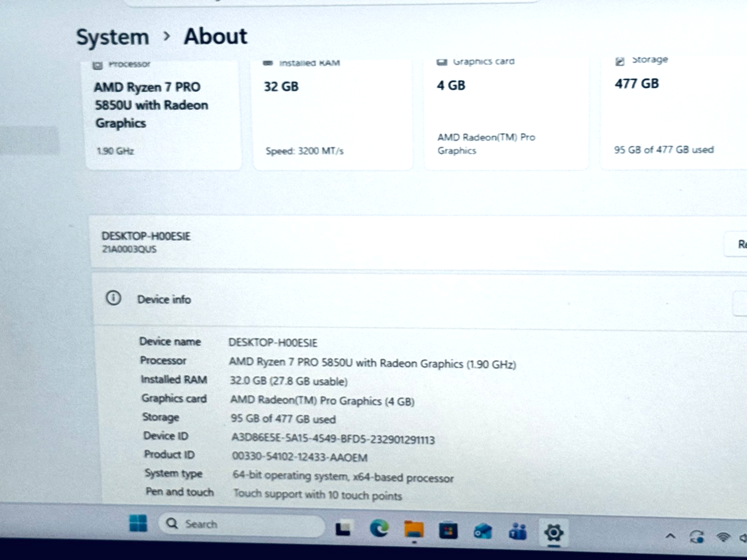Click the Device info circle icon

click(x=113, y=298)
